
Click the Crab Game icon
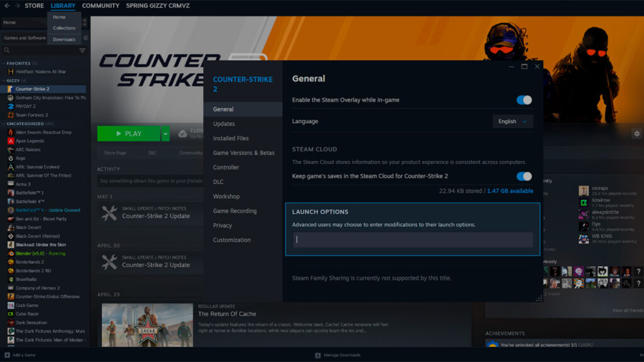pyautogui.click(x=11, y=305)
